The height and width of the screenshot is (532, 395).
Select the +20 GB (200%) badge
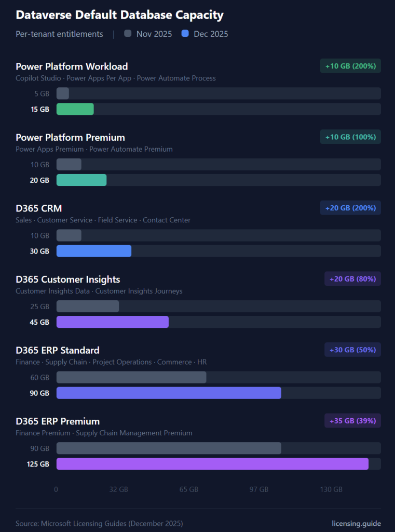(x=350, y=208)
